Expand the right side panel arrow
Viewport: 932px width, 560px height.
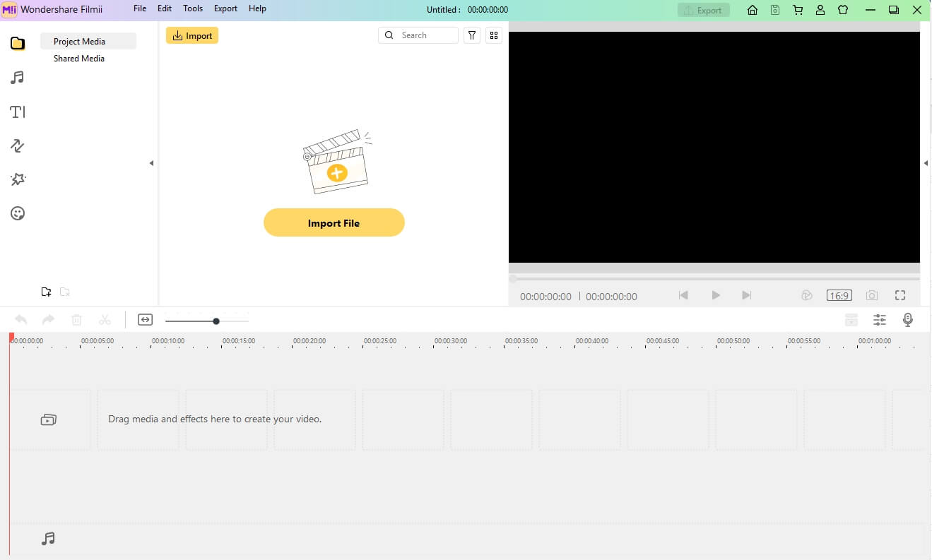tap(926, 163)
